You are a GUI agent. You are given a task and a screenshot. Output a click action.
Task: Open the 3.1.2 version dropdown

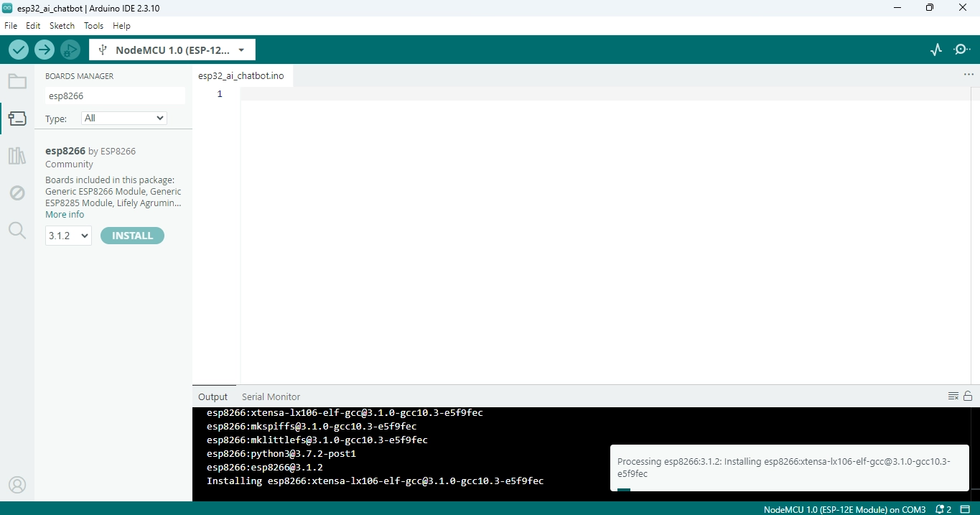pyautogui.click(x=68, y=236)
